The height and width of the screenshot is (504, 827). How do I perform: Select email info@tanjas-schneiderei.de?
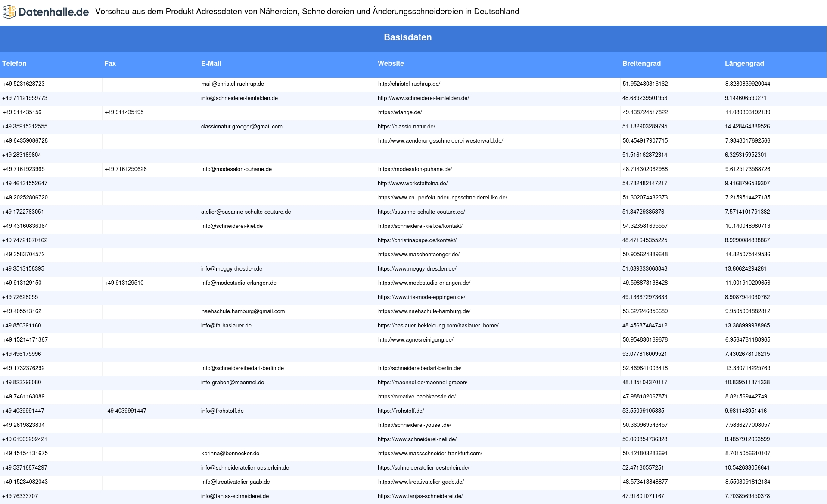(x=235, y=496)
